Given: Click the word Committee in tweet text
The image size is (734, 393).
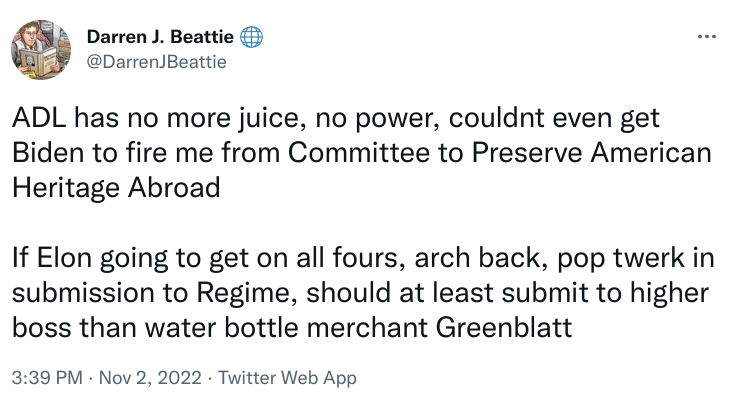Looking at the screenshot, I should click(359, 153).
